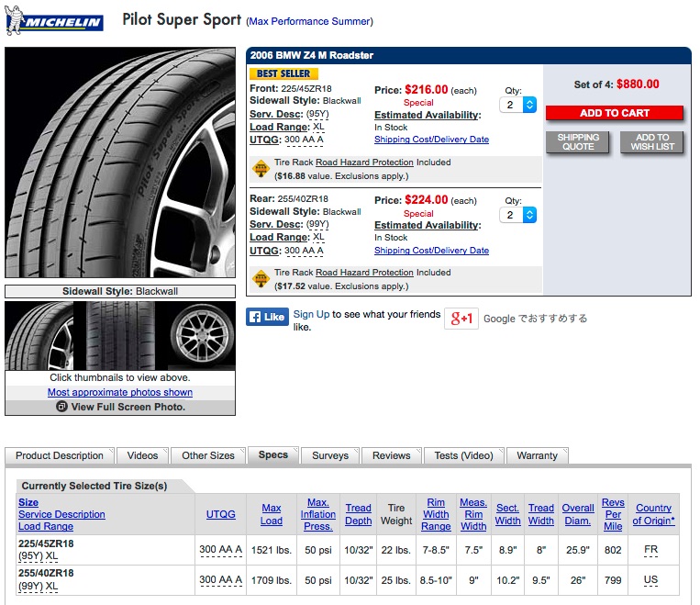The width and height of the screenshot is (700, 605).
Task: Click front tire Estimated Availability label
Action: coord(428,116)
